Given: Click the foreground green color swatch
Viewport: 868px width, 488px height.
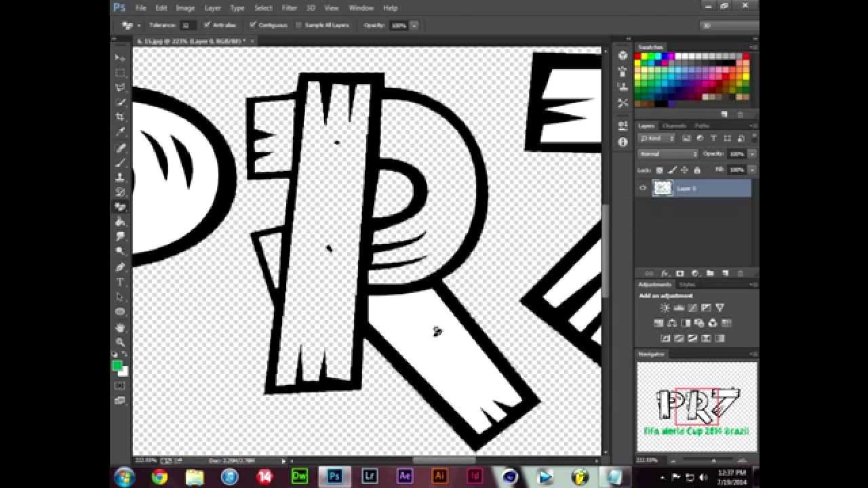Looking at the screenshot, I should pos(117,365).
